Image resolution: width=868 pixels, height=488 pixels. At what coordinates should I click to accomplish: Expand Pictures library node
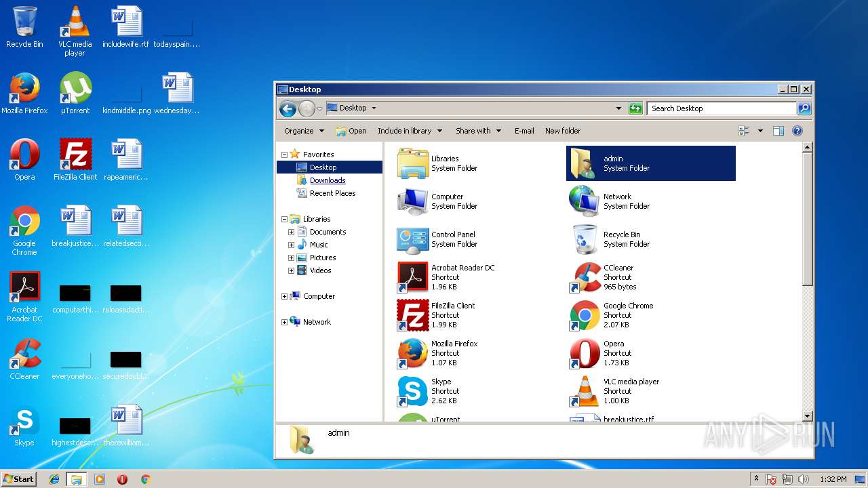coord(291,258)
